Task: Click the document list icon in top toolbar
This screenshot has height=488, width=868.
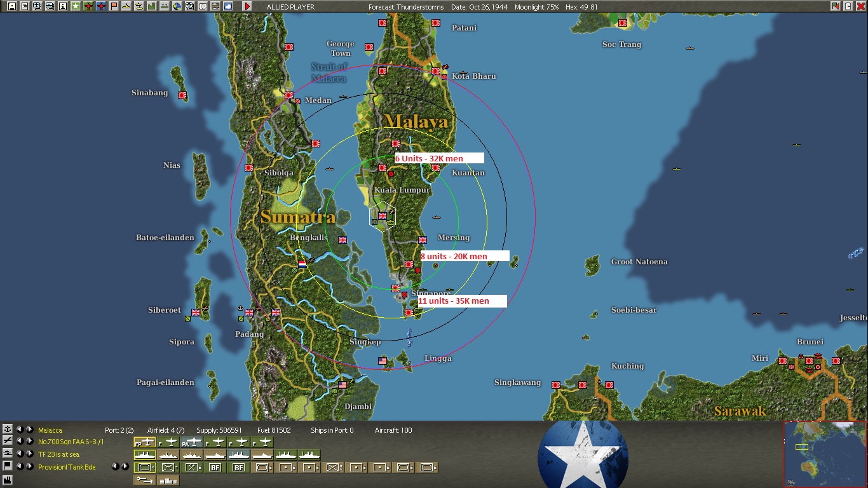Action: click(24, 6)
